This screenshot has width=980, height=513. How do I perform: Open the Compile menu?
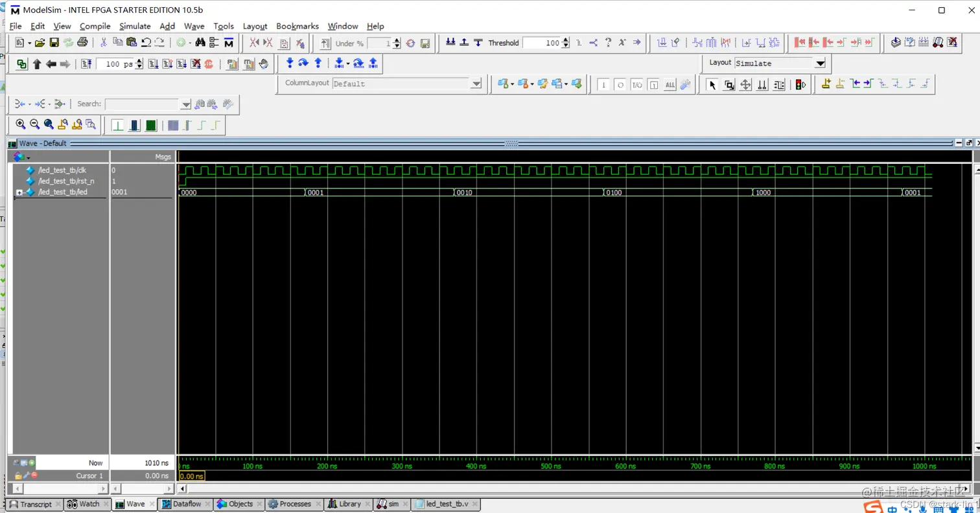(x=95, y=26)
